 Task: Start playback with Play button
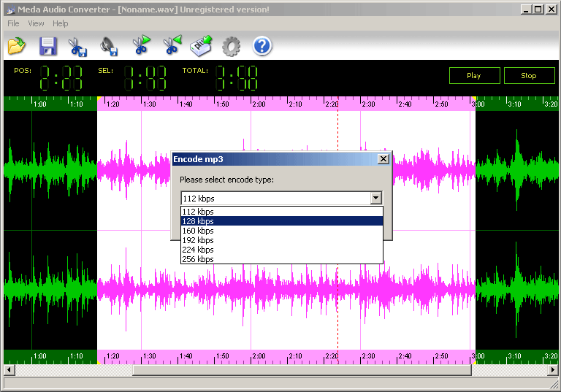[x=474, y=75]
